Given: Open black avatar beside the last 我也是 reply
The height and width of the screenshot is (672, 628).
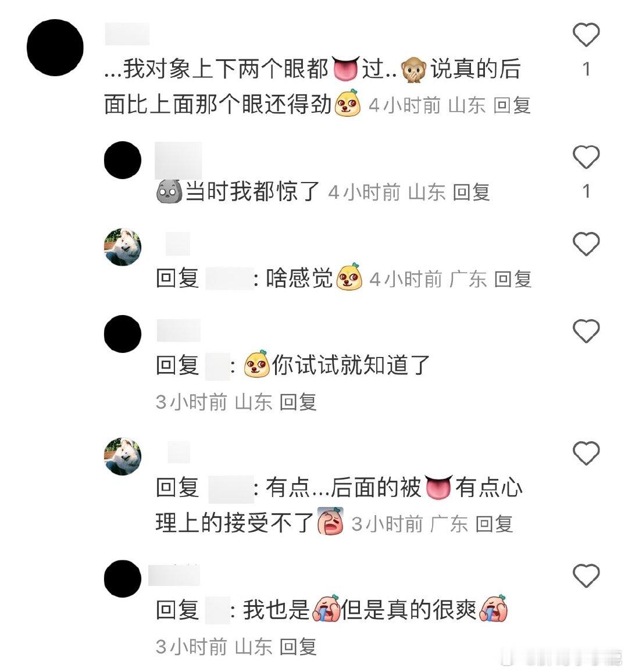Looking at the screenshot, I should click(123, 578).
